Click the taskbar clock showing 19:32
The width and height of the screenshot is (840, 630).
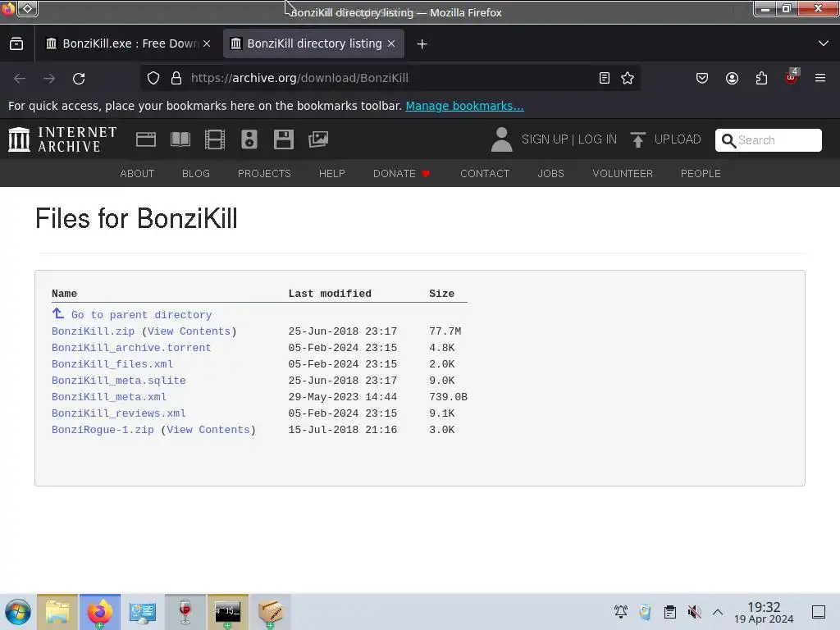(x=764, y=612)
